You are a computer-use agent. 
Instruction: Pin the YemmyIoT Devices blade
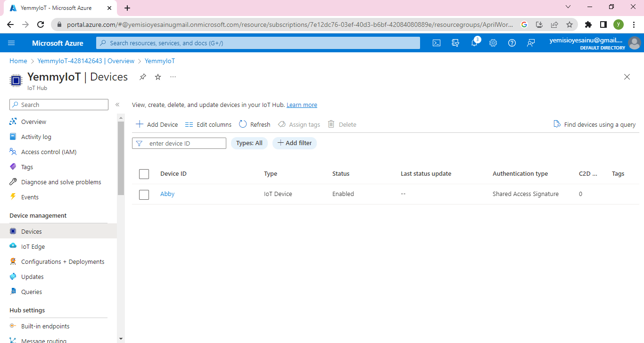143,77
